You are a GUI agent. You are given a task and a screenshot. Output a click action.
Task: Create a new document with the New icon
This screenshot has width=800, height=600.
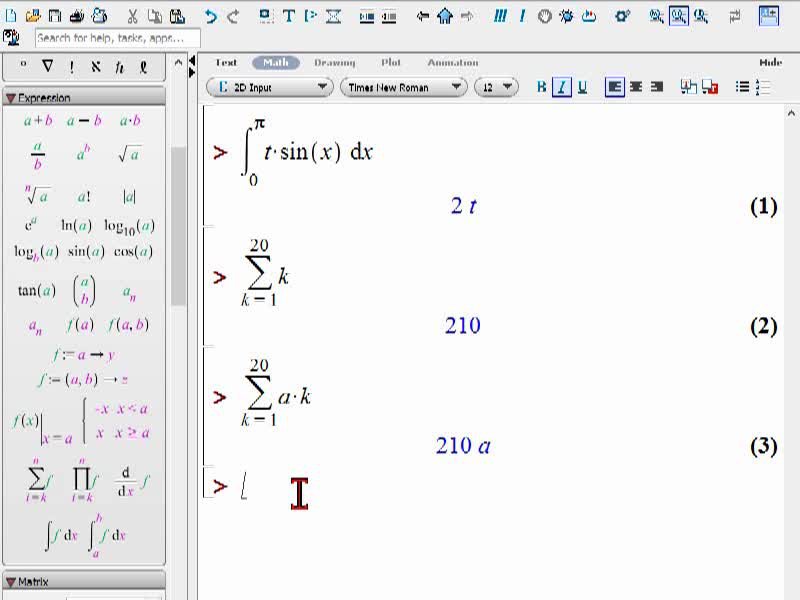11,16
